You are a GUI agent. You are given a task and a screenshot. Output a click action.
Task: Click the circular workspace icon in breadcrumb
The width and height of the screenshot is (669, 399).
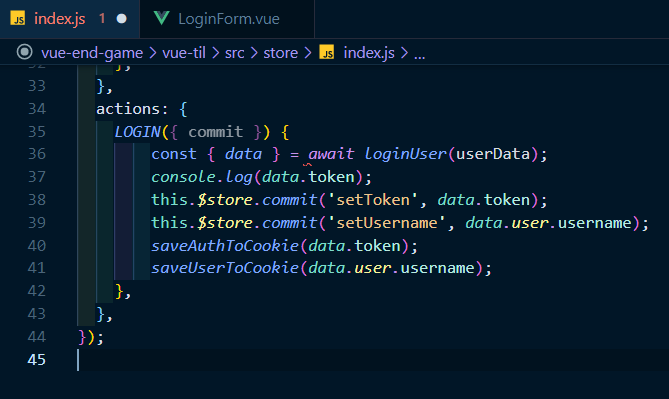[25, 52]
